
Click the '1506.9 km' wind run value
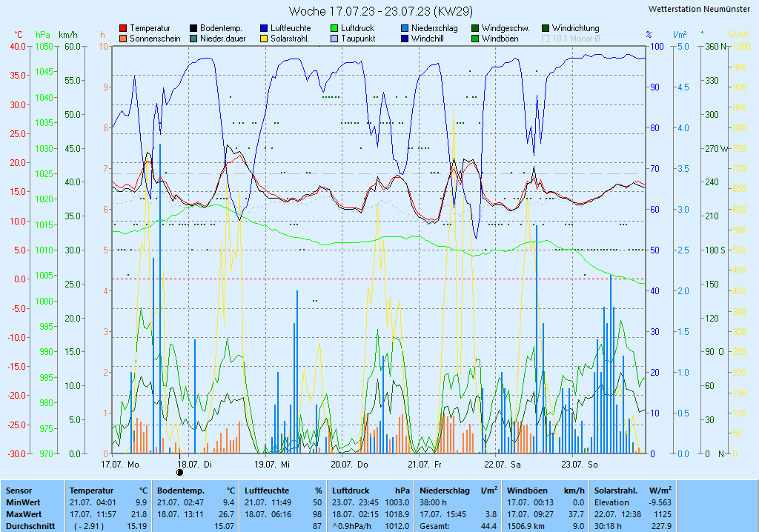click(x=526, y=526)
